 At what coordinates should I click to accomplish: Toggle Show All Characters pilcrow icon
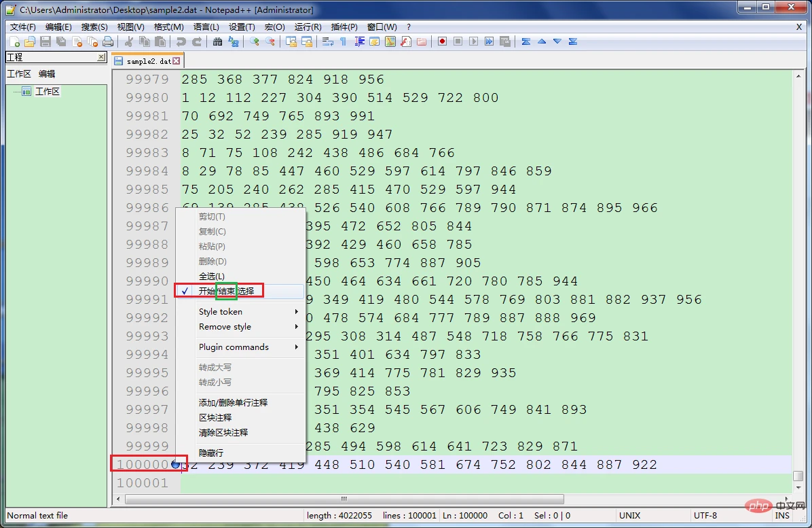[x=343, y=41]
